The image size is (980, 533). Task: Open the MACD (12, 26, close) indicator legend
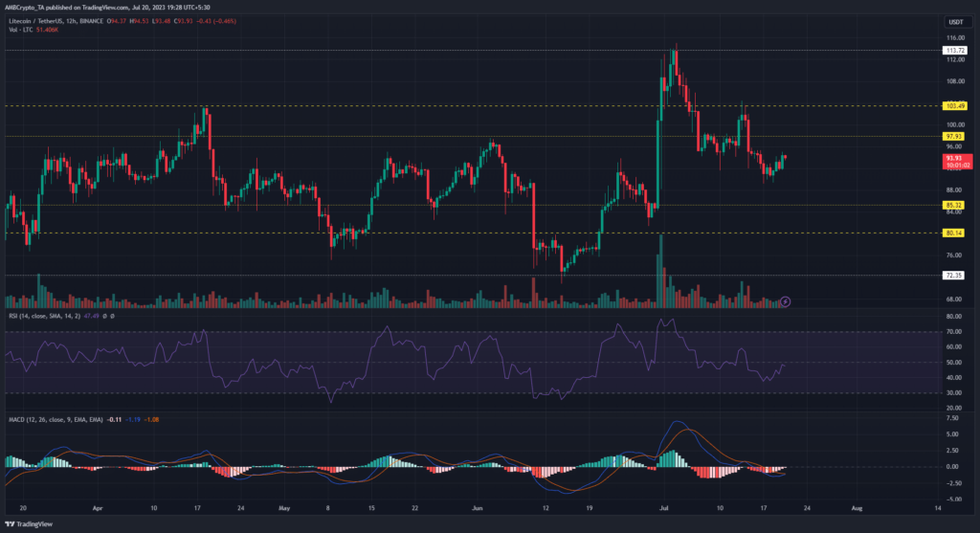pyautogui.click(x=48, y=418)
